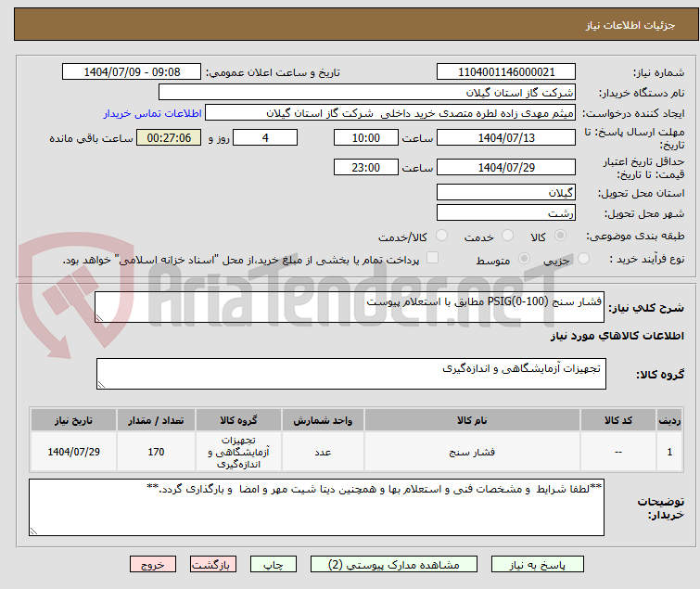Open مشاهده مدارک پیوستی (2) attachments

394,565
